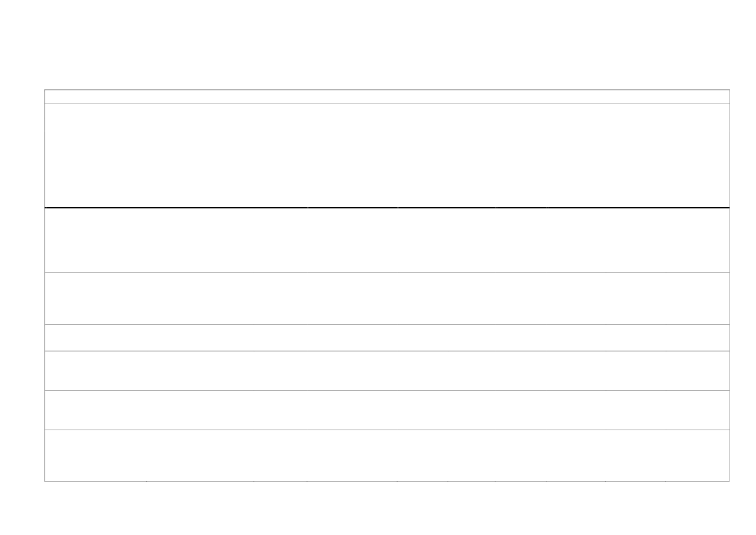
Task: Click the blank page area above the table
Action: click(x=378, y=45)
